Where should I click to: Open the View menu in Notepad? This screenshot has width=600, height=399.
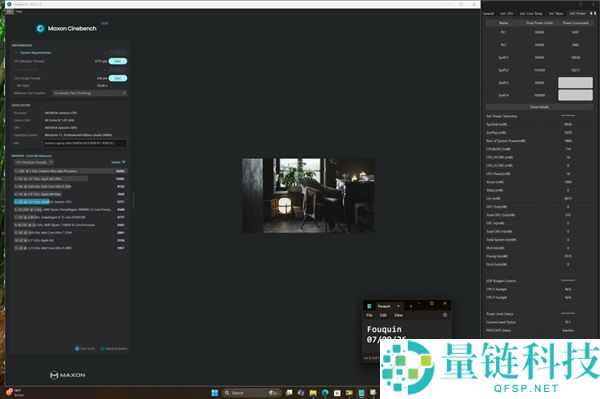coord(398,315)
